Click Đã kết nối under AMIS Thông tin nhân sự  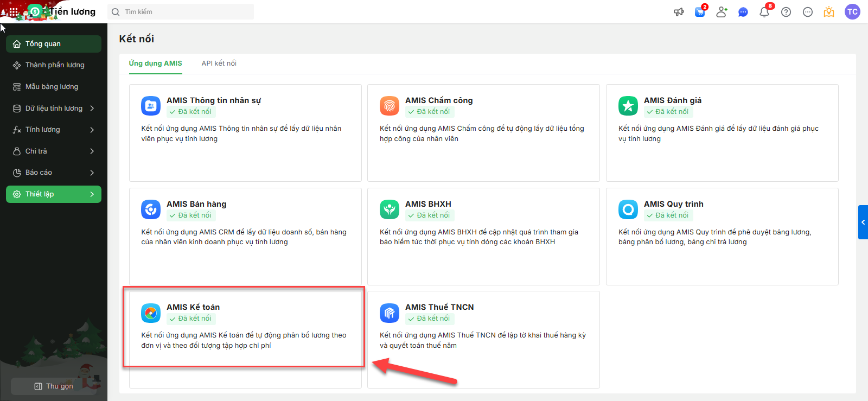click(x=190, y=112)
